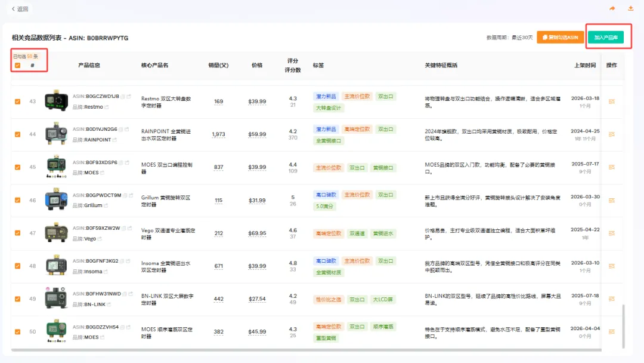644x363 pixels.
Task: Uncheck the checkbox for row 43
Action: coord(18,101)
